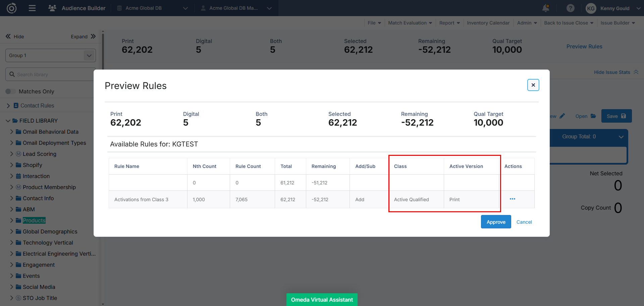Close the Preview Rules dialog
The width and height of the screenshot is (644, 306).
(x=533, y=85)
